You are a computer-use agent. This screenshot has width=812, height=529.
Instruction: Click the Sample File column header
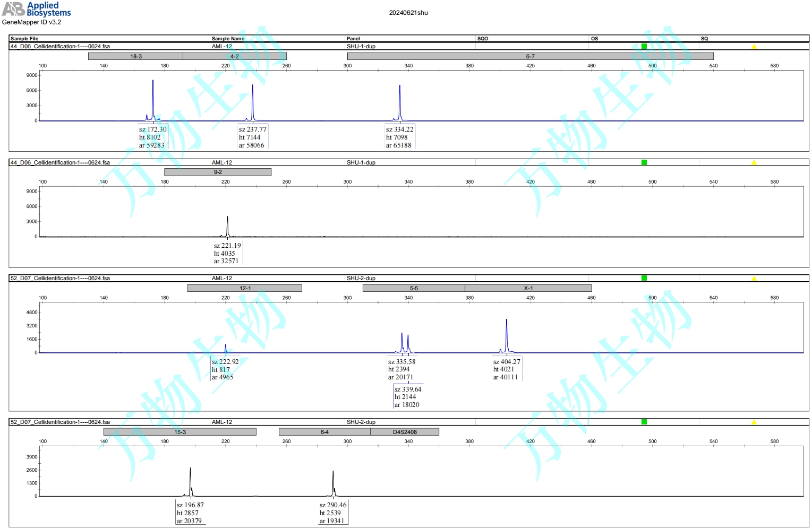point(24,39)
